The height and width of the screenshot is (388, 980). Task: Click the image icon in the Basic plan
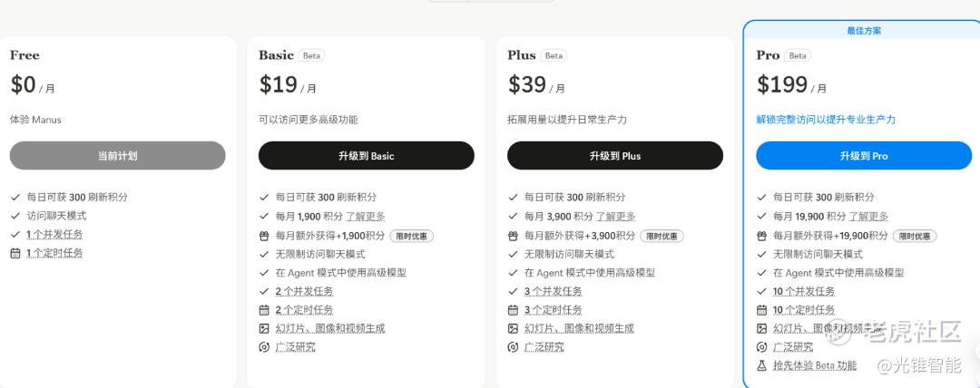click(x=264, y=328)
